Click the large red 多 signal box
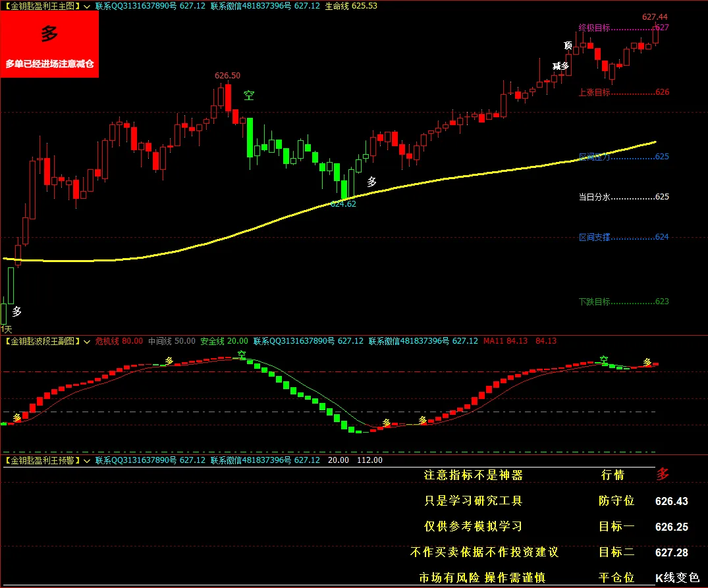The width and height of the screenshot is (708, 588). (x=49, y=43)
